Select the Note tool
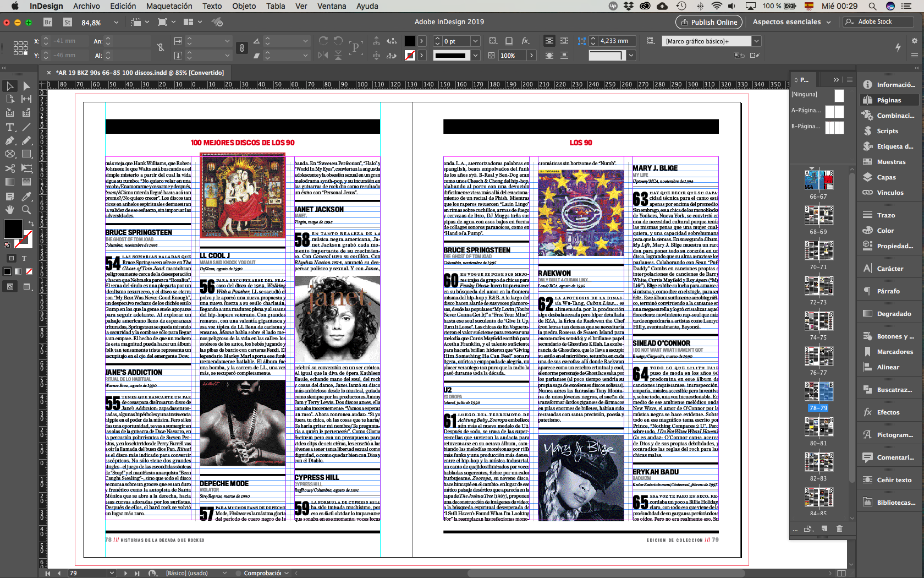This screenshot has width=924, height=578. click(10, 196)
